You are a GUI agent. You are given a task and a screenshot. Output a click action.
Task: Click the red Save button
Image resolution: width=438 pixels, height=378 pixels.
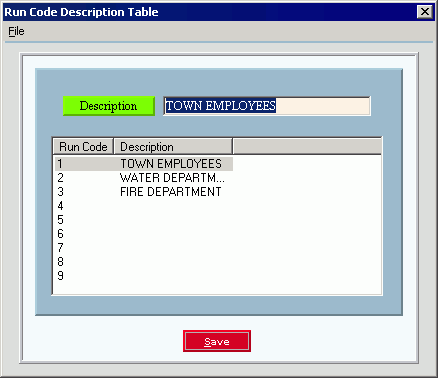pos(217,341)
